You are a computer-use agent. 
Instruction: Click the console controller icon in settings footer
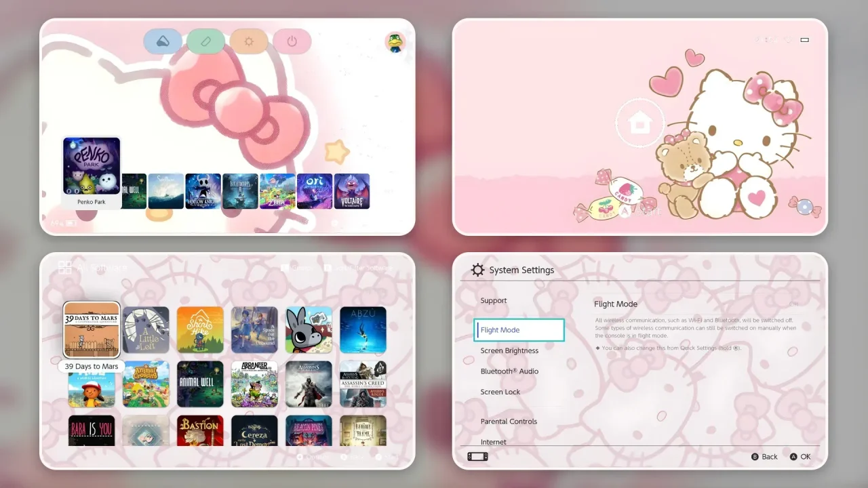tap(477, 457)
